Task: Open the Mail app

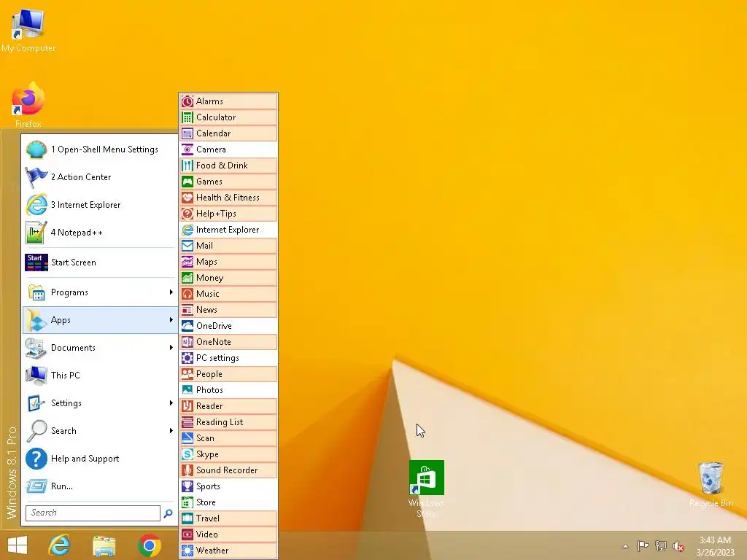Action: coord(228,245)
